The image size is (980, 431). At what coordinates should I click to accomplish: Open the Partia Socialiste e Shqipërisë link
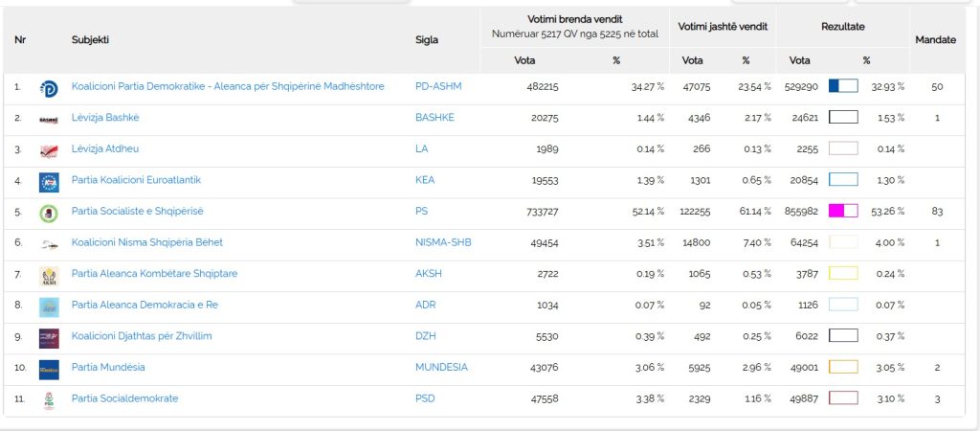(x=138, y=212)
